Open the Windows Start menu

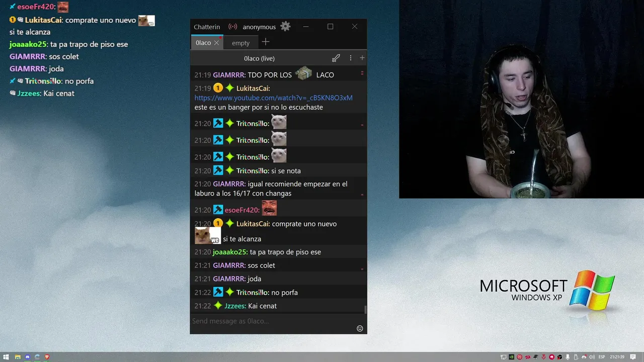6,357
